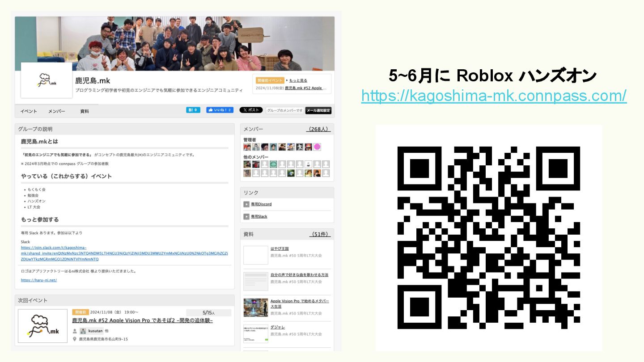Click the 鹿児島.mk group logo
644x362 pixels.
coord(47,80)
